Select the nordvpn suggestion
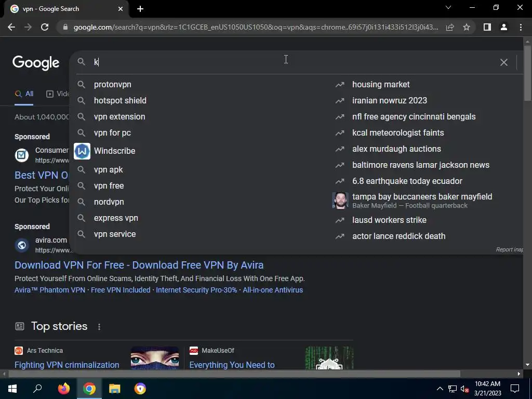 tap(109, 202)
